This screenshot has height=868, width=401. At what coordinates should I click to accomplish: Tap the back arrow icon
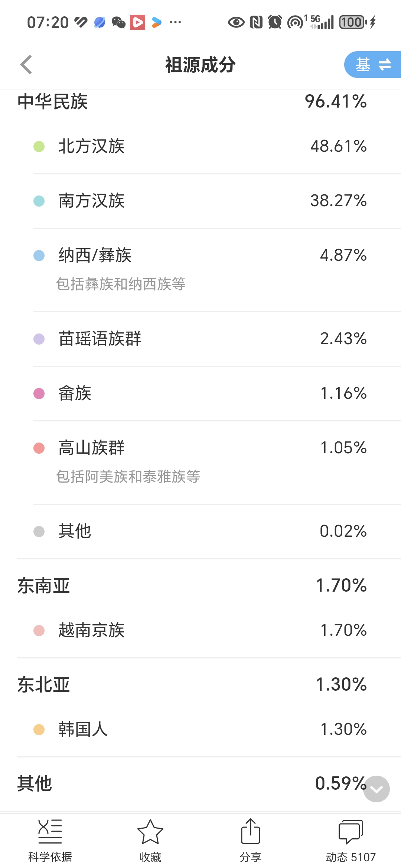26,65
